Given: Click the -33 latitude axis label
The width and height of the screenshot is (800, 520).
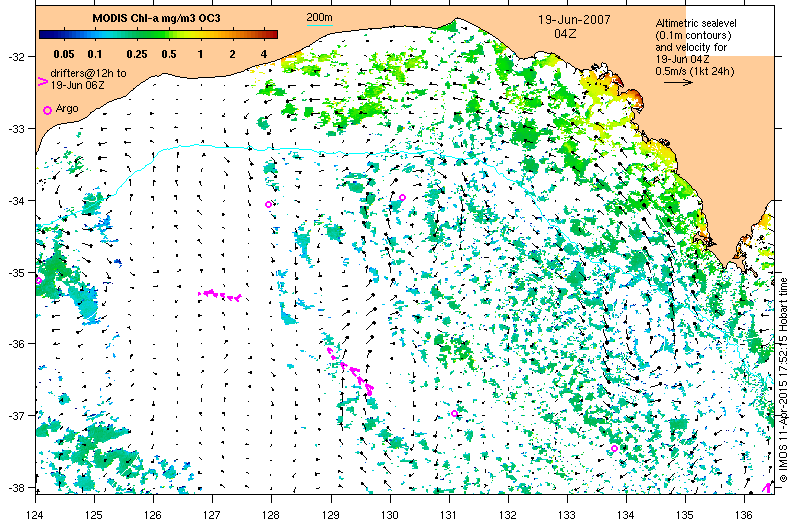Looking at the screenshot, I should click(x=16, y=129).
